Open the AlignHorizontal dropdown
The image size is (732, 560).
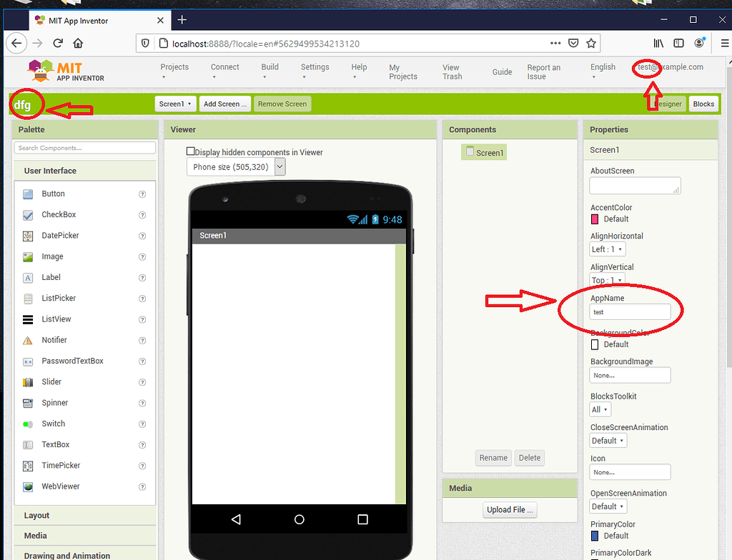[x=607, y=249]
